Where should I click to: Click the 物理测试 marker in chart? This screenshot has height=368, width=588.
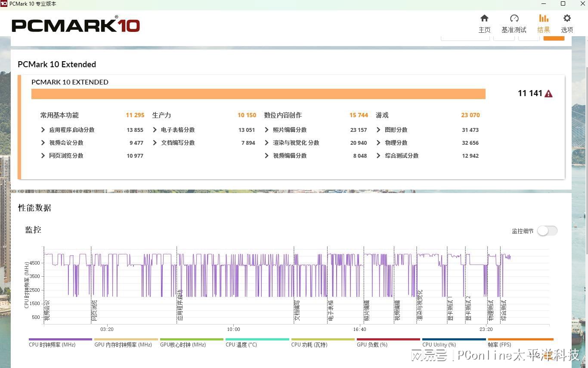[x=491, y=310]
